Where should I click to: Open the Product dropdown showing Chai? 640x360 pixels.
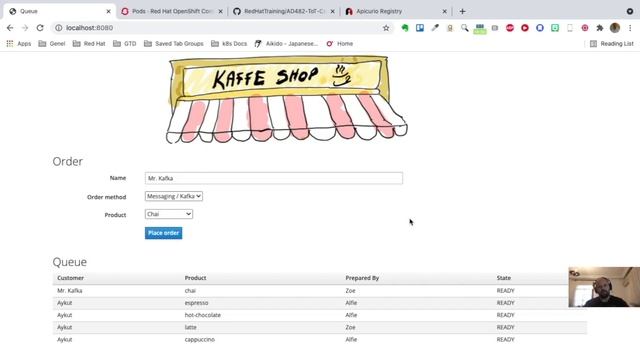(x=169, y=214)
